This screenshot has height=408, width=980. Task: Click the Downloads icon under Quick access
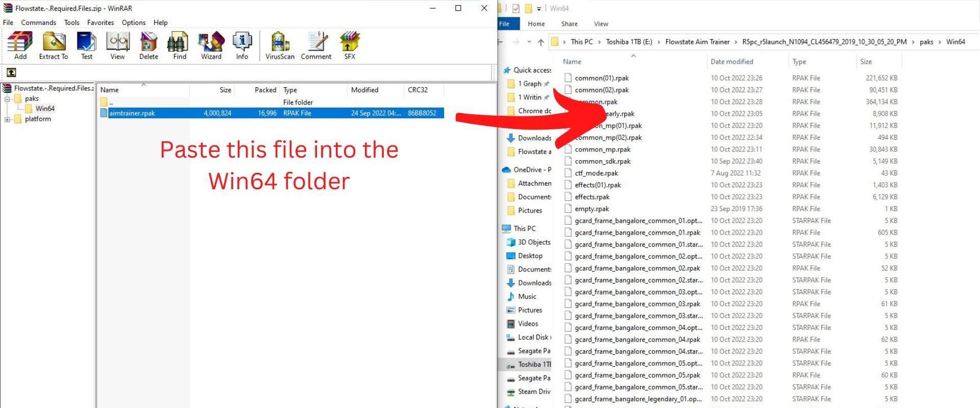tap(510, 138)
